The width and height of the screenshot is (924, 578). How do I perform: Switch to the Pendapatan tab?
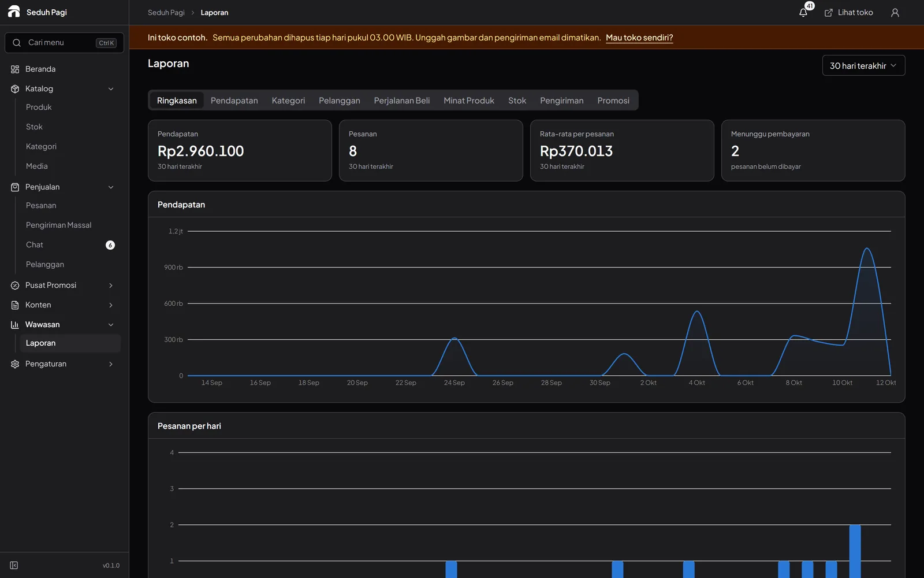tap(234, 101)
